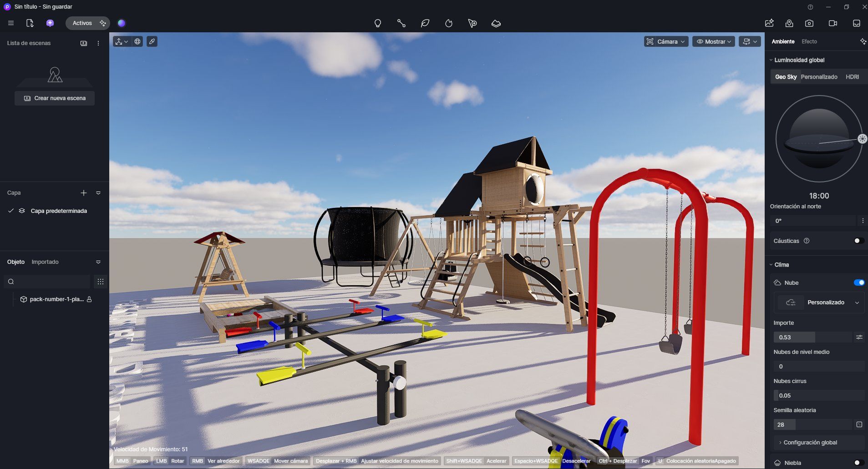Screen dimensions: 868x469
Task: Switch to the Objeto tab
Action: click(x=16, y=262)
